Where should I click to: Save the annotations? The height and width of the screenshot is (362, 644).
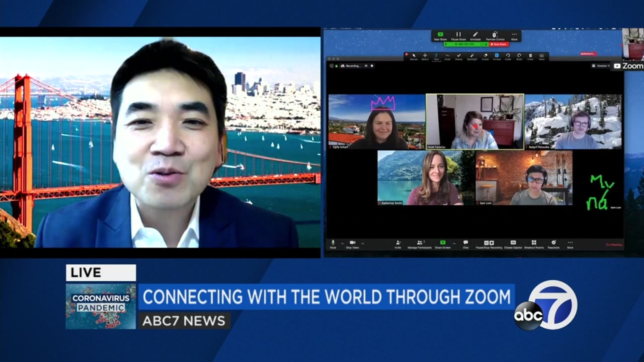(542, 57)
